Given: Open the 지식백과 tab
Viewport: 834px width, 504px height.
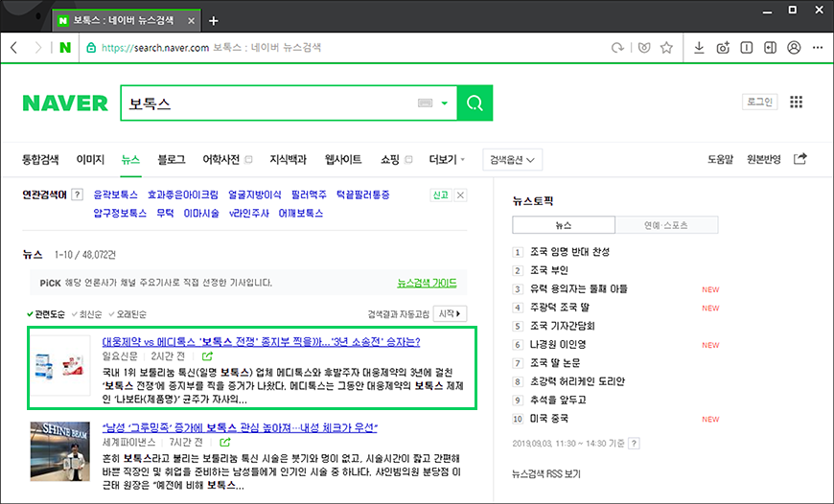Looking at the screenshot, I should coord(288,159).
